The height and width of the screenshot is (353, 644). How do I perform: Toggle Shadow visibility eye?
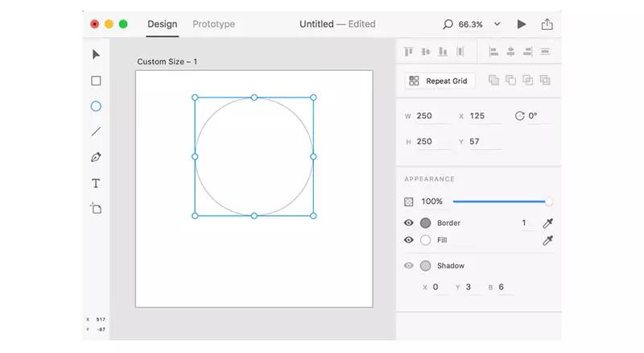[x=409, y=266]
